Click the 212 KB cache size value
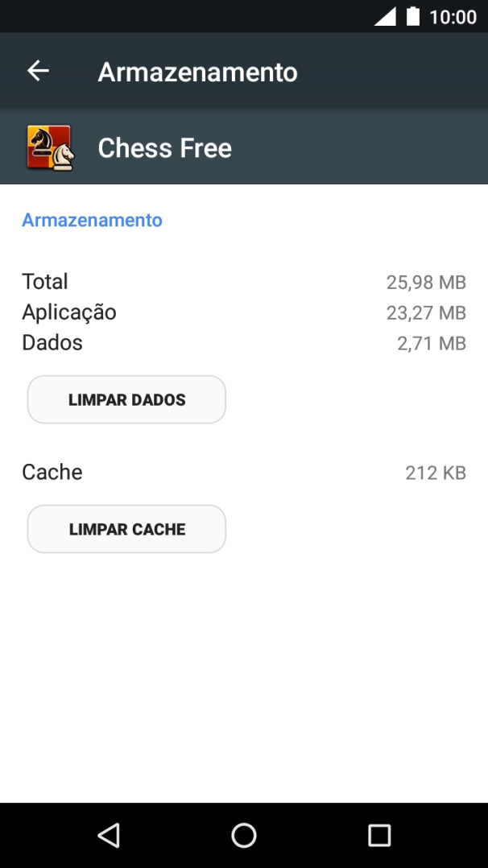 (435, 473)
